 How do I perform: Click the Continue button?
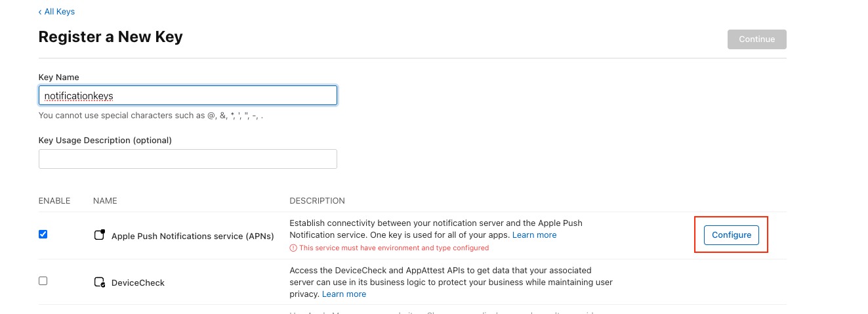coord(756,39)
